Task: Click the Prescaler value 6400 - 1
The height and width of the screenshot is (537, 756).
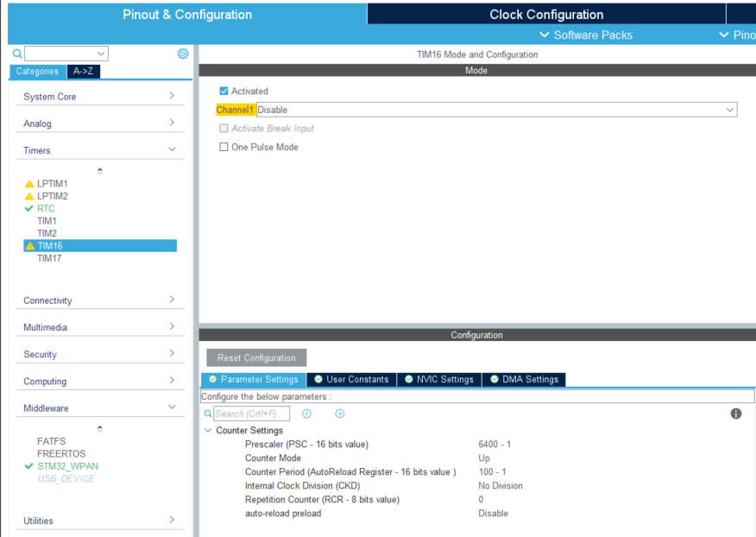Action: click(495, 445)
